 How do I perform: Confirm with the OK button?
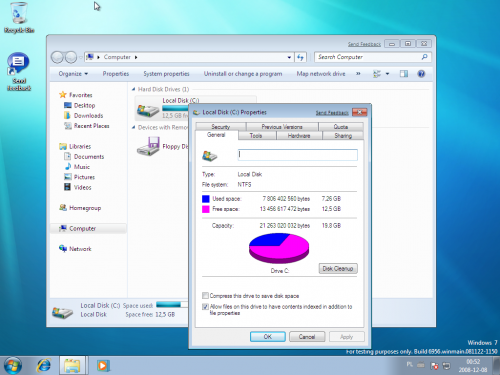click(268, 337)
